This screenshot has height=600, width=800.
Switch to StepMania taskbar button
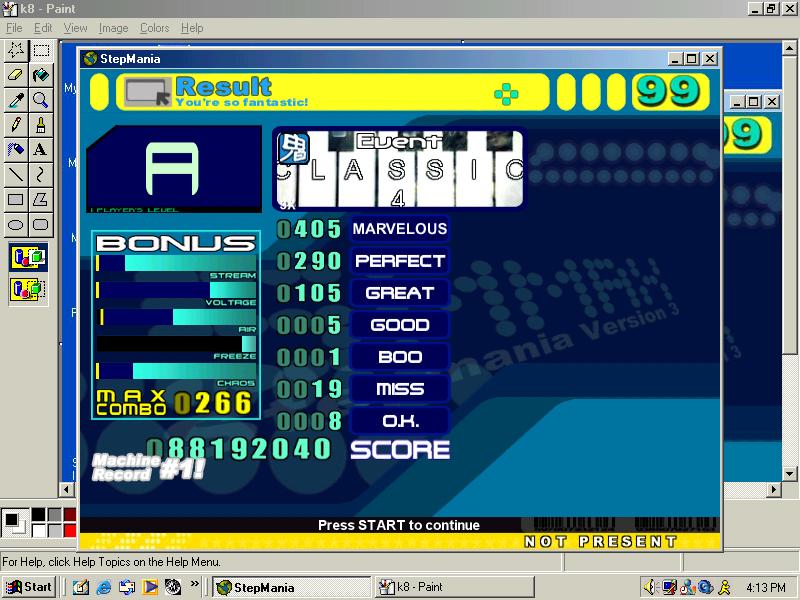pyautogui.click(x=291, y=587)
